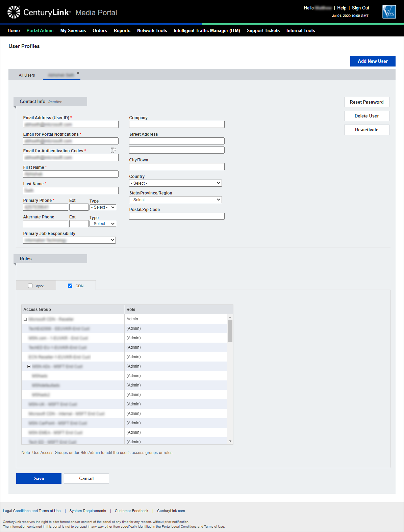Open the Orders menu

point(100,30)
